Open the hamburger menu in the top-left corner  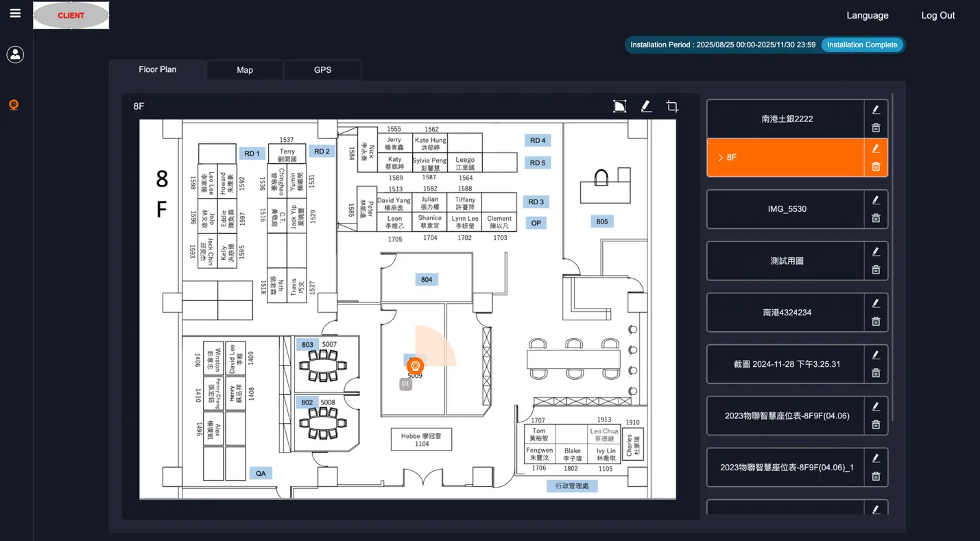(14, 12)
